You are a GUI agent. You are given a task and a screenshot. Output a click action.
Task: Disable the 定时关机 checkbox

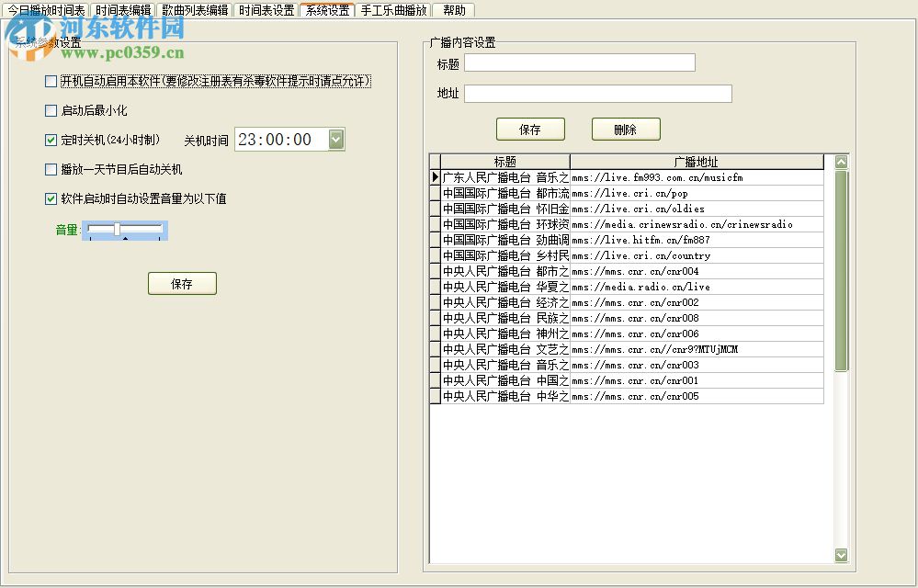tap(51, 140)
